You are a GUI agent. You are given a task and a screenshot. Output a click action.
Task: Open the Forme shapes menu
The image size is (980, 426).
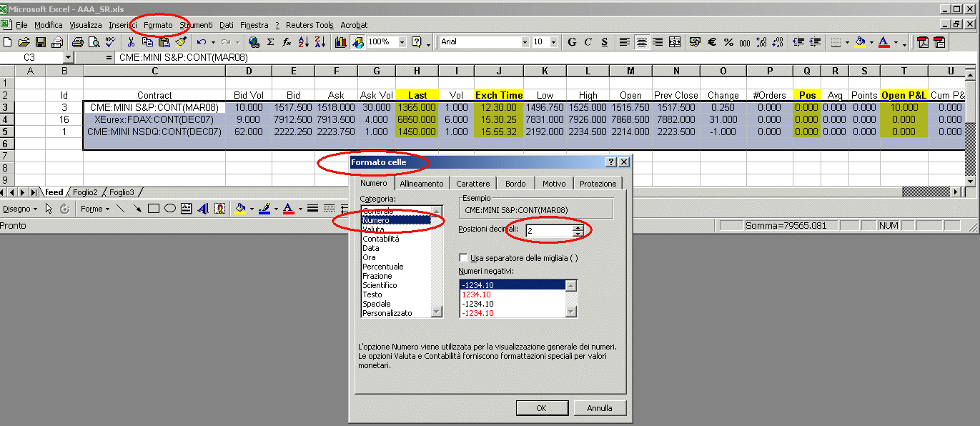(95, 209)
